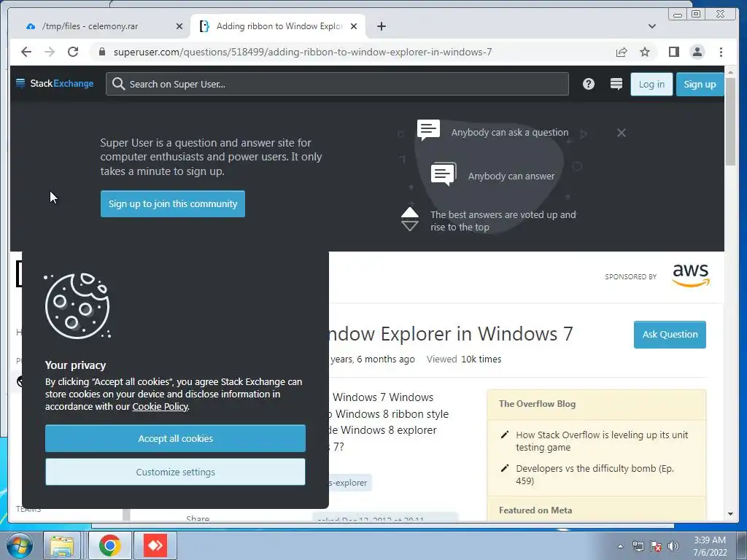Close the Adding ribbon tab
Screen dimensions: 747x560
point(354,26)
